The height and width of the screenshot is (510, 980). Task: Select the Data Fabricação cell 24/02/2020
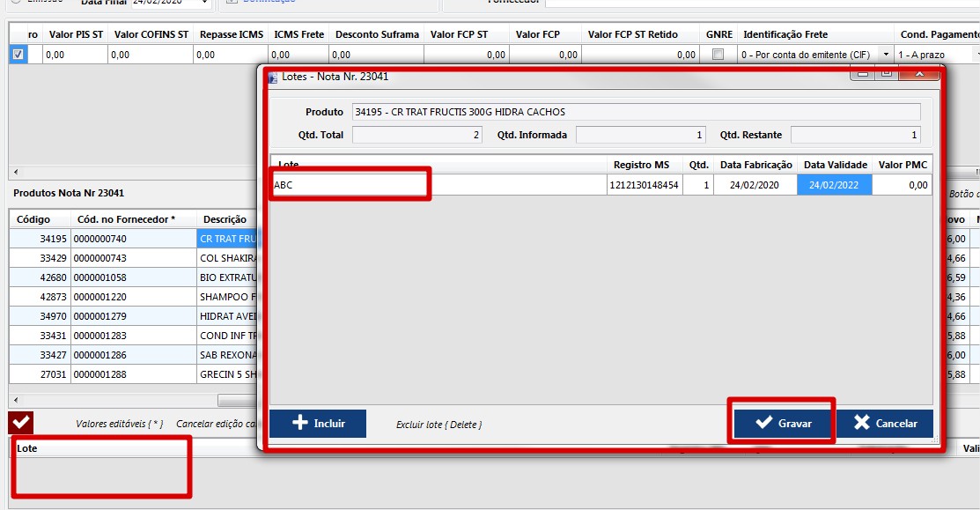(755, 185)
